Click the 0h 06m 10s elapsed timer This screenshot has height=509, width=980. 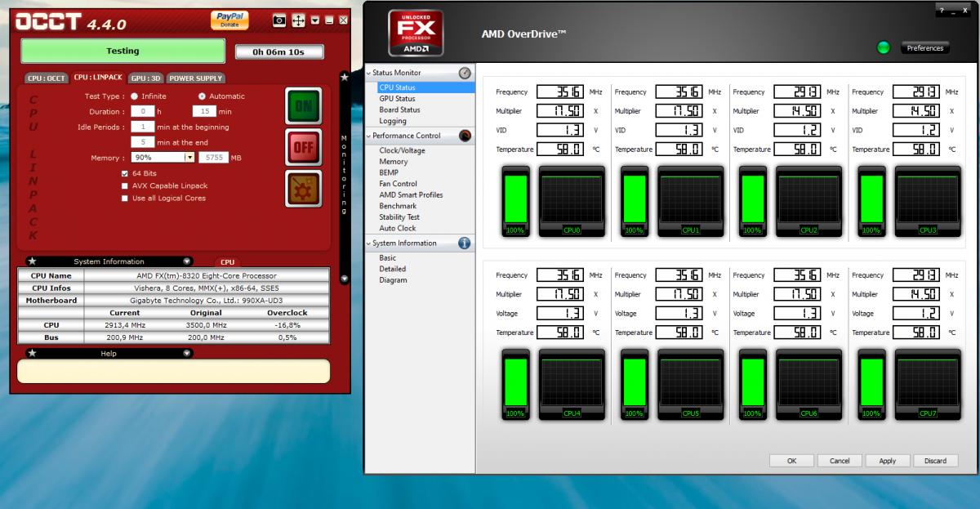pos(278,52)
